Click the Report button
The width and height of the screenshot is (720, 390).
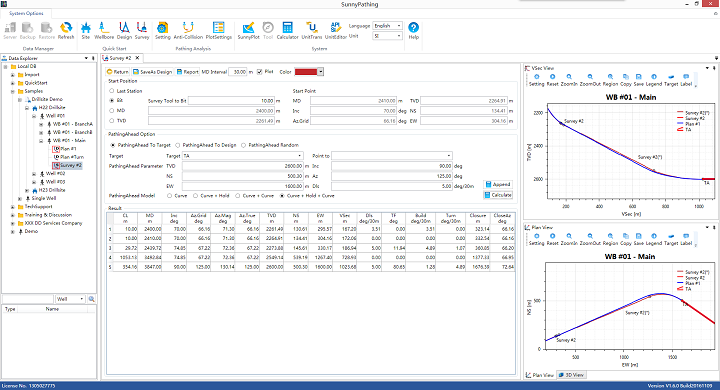187,72
